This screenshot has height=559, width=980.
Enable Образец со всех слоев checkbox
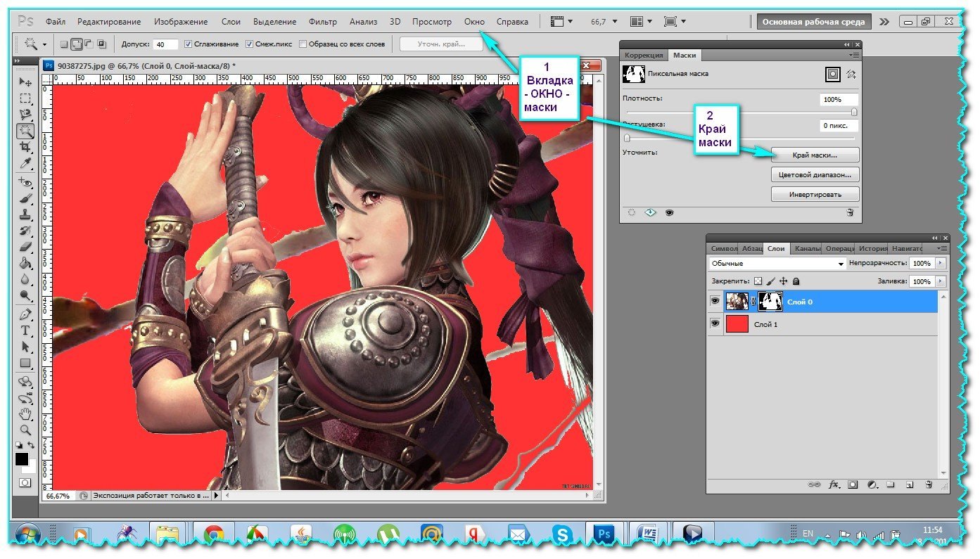pos(303,44)
